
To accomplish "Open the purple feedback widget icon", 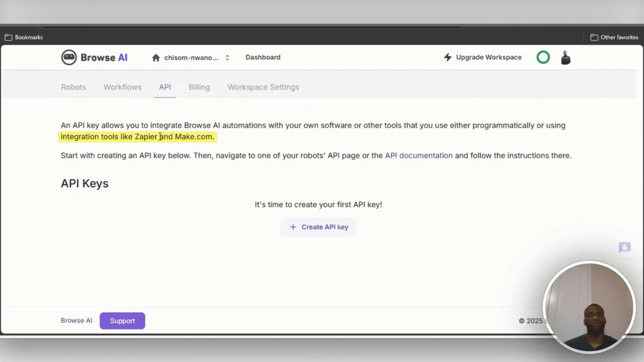I will (624, 247).
